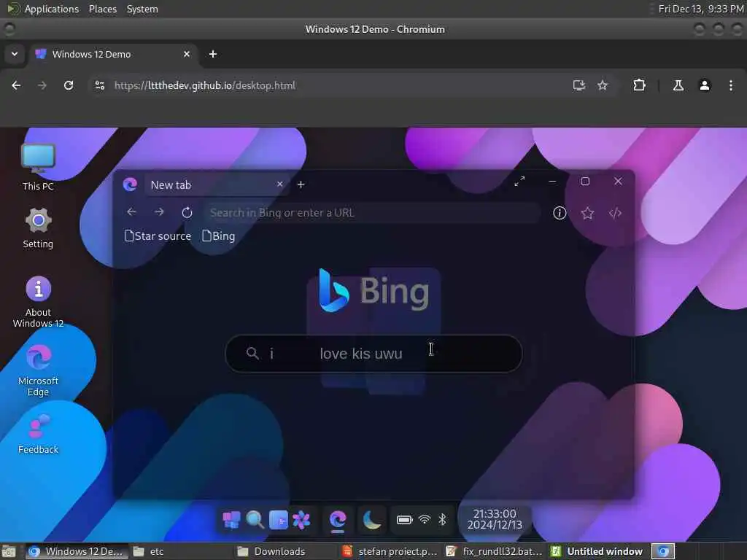
Task: Click Chromium forward arrow
Action: tap(42, 85)
